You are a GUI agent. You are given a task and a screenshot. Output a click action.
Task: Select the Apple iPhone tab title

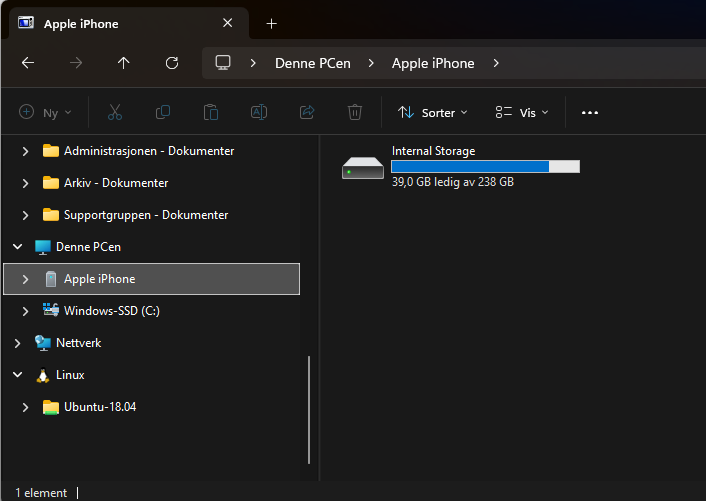click(x=81, y=24)
